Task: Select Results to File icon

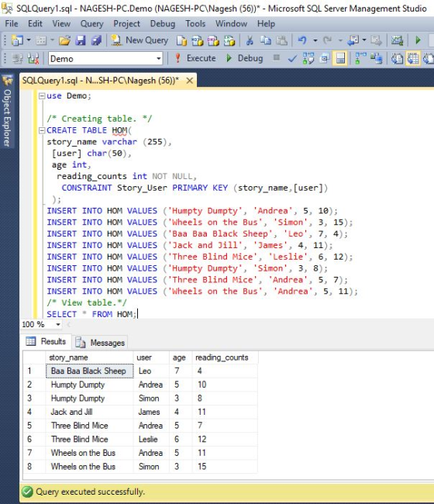Action: pos(429,59)
